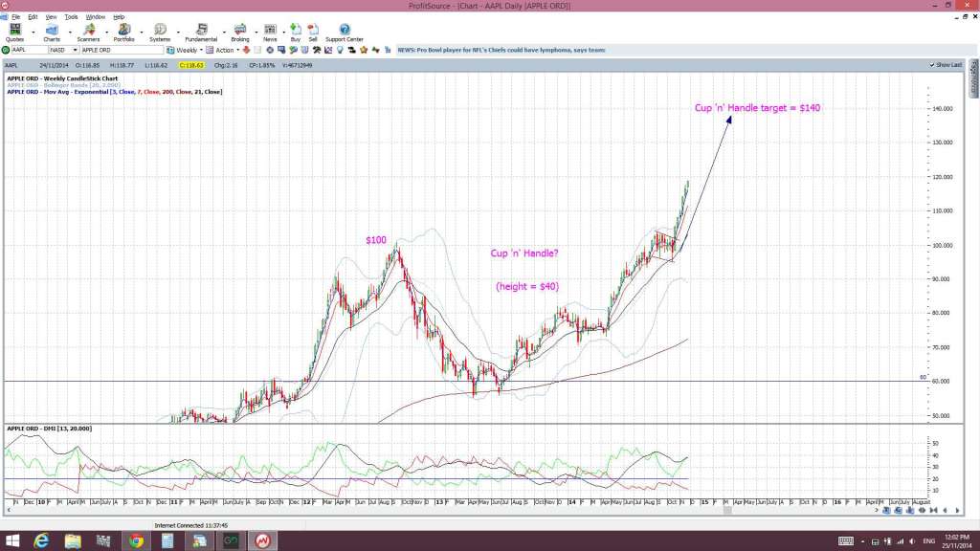Open the vertical Flag tab on right edge
Screen dimensions: 980x551
(973, 78)
